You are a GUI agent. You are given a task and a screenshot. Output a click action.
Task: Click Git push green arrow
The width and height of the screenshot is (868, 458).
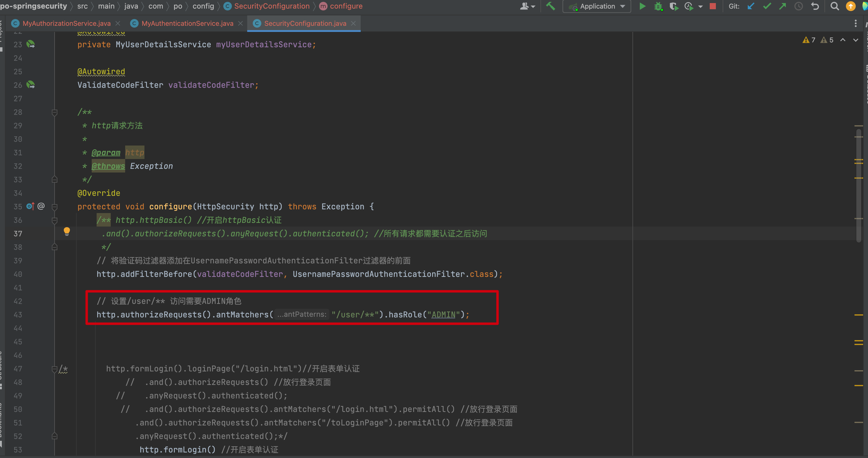pos(782,6)
